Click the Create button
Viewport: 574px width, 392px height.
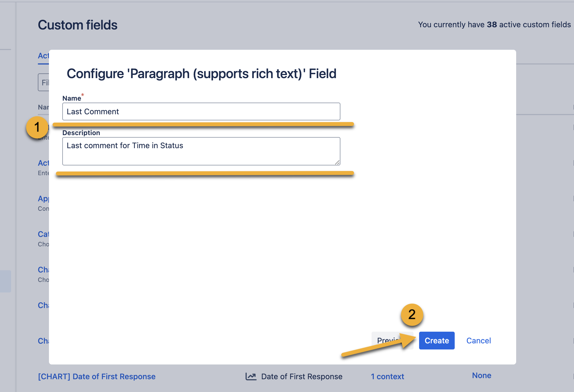(x=436, y=341)
